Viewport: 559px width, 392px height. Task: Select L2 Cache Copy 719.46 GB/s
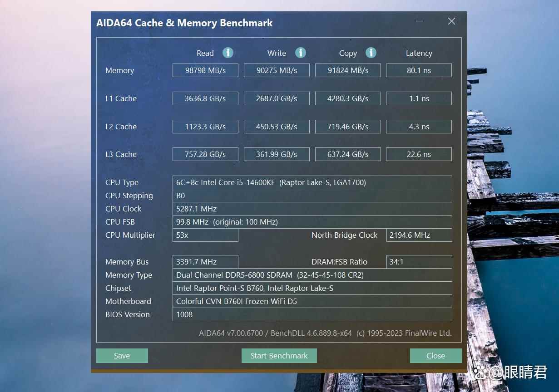[348, 127]
